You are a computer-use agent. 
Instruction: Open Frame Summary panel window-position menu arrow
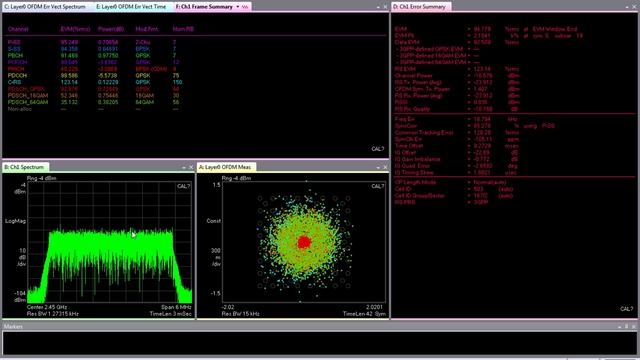378,7
